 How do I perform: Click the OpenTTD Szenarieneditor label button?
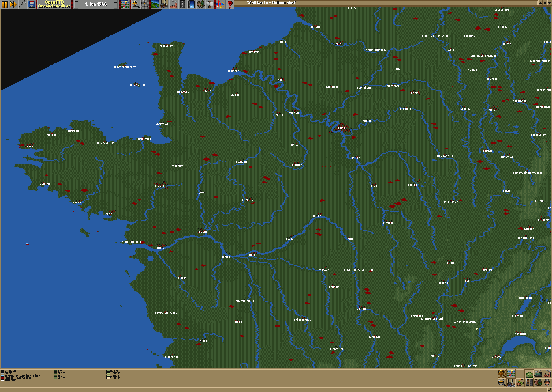(x=54, y=4)
